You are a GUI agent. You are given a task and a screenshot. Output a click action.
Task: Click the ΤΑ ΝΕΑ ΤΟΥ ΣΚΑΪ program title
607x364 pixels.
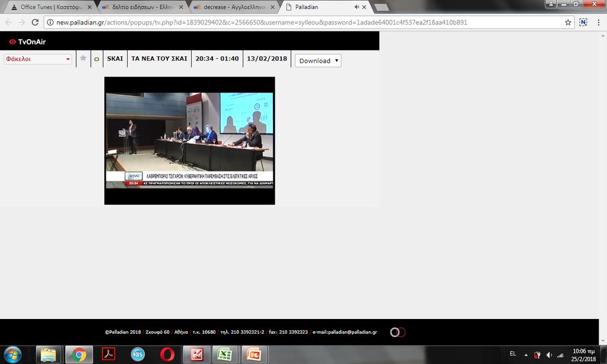tap(159, 59)
